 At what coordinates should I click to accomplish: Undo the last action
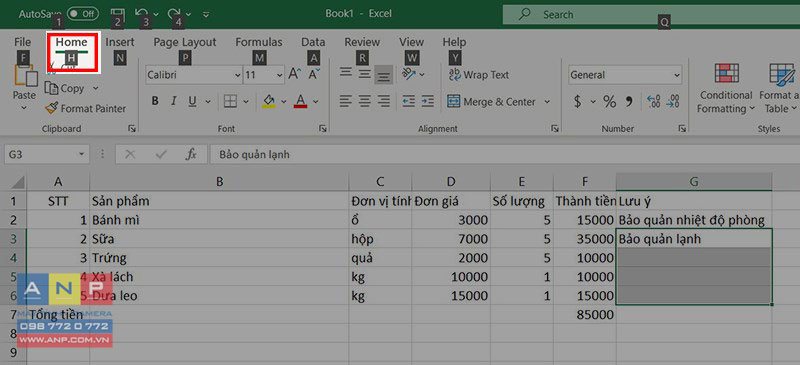point(141,14)
